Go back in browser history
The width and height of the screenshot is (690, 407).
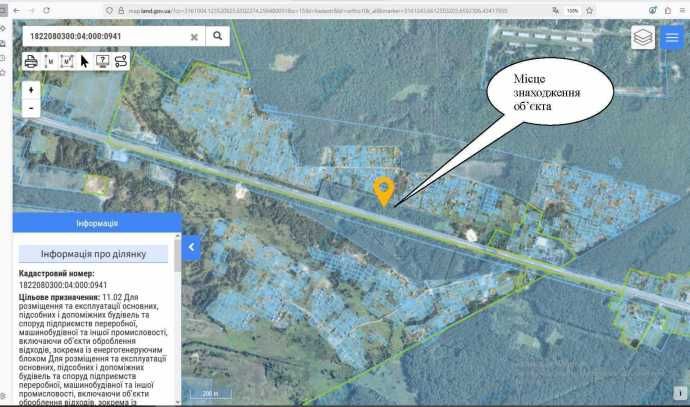pos(17,10)
